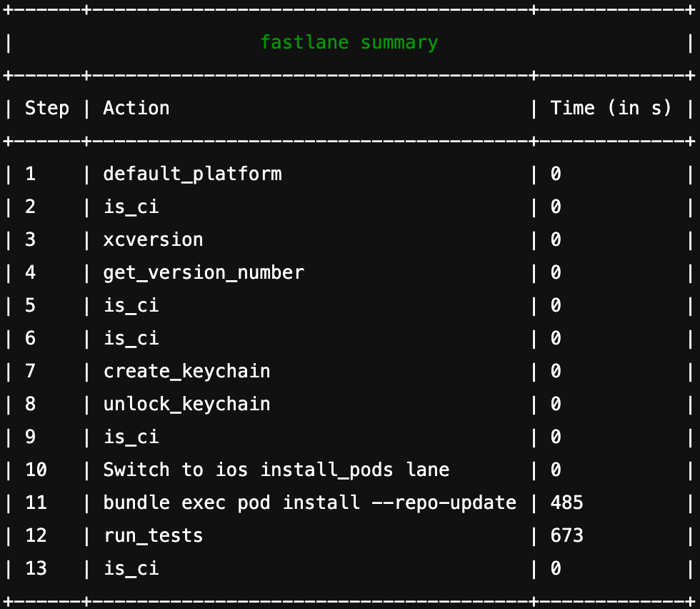The height and width of the screenshot is (609, 700).
Task: Click the "Step" column header
Action: coord(47,109)
